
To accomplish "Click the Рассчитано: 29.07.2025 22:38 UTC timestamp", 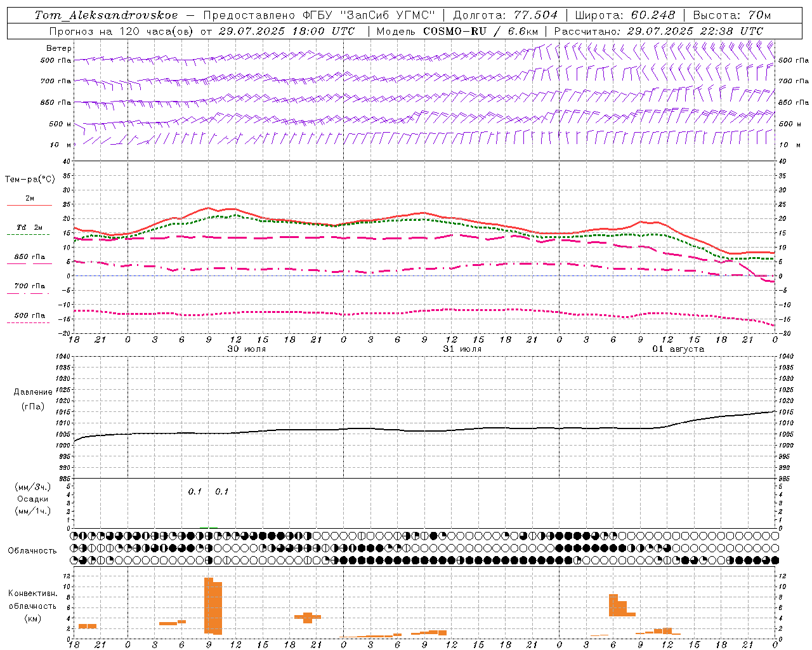I will (658, 31).
